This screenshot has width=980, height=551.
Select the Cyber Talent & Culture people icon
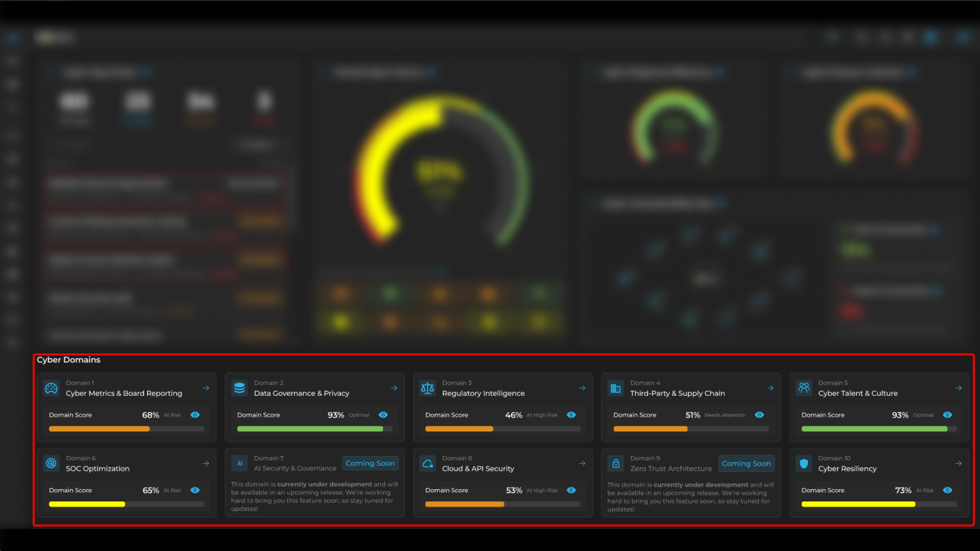(x=804, y=388)
